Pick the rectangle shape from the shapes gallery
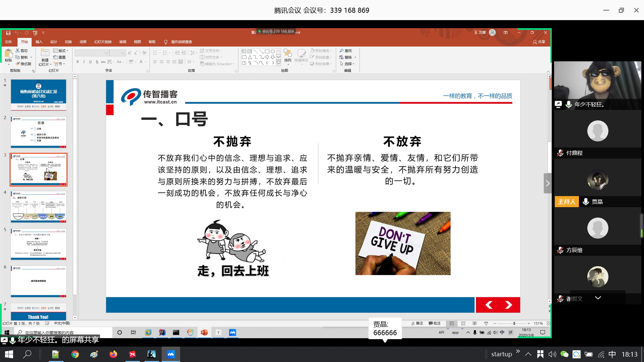 coord(267,51)
